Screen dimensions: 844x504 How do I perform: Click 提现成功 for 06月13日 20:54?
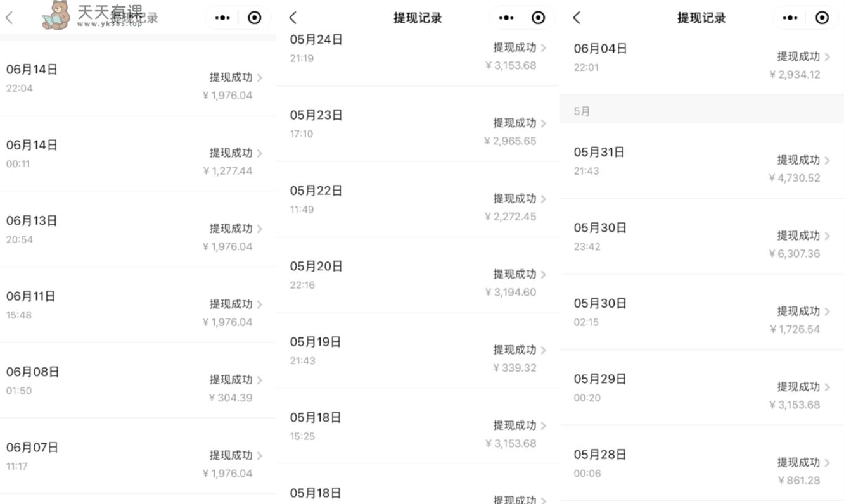231,229
